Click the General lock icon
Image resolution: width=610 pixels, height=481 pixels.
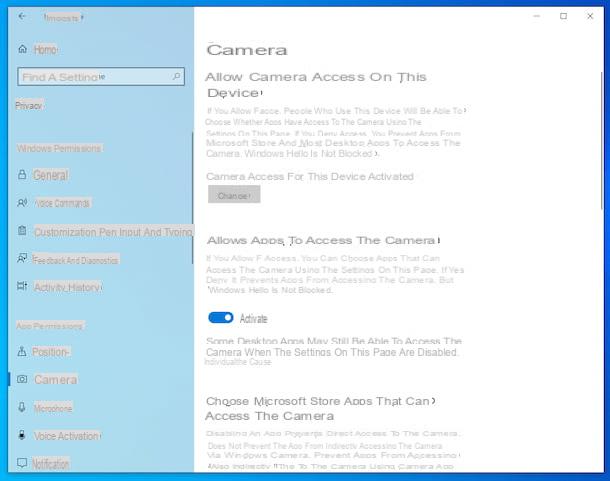(x=22, y=175)
